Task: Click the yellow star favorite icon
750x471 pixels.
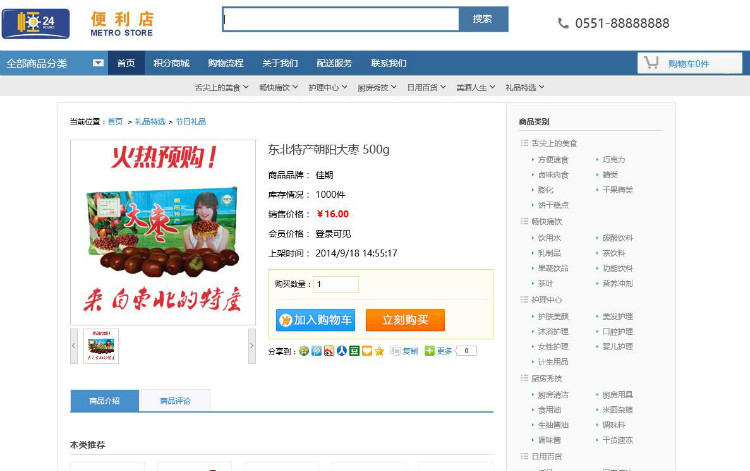Action: click(379, 351)
